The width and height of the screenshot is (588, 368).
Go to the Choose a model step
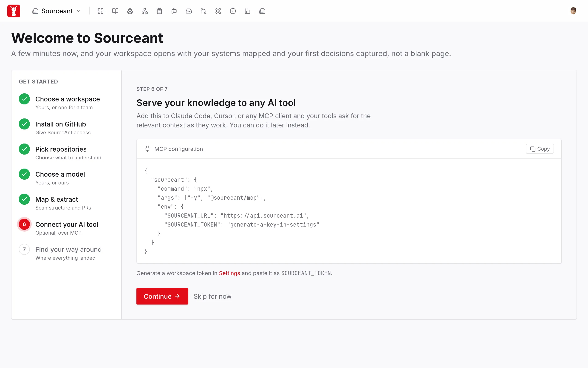click(66, 178)
